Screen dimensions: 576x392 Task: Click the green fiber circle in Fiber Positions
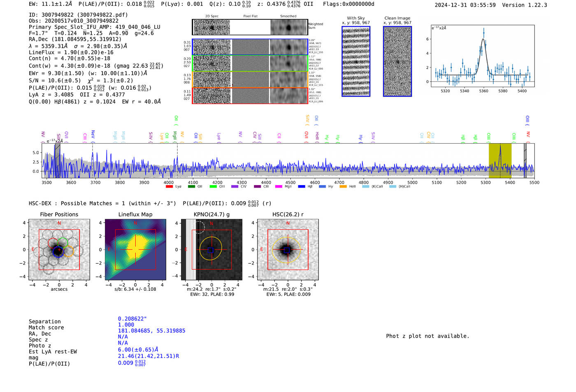pyautogui.click(x=63, y=243)
